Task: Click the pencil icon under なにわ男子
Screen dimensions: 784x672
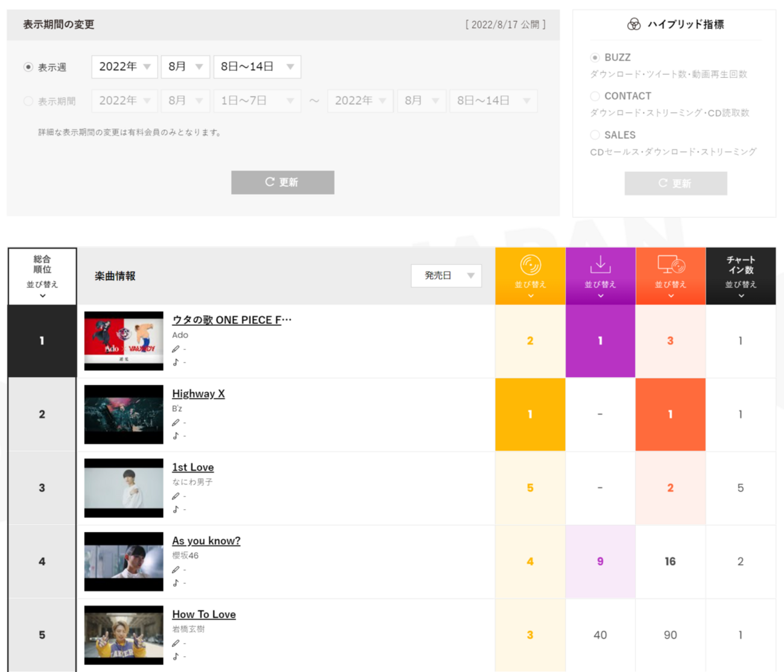Action: coord(175,496)
